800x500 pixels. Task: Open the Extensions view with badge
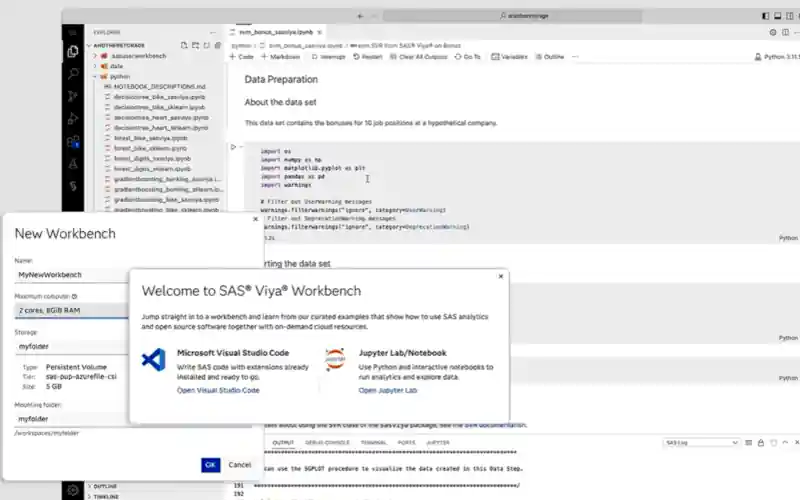tap(73, 141)
